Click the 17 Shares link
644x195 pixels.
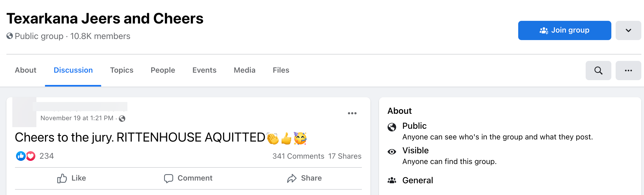pyautogui.click(x=345, y=156)
